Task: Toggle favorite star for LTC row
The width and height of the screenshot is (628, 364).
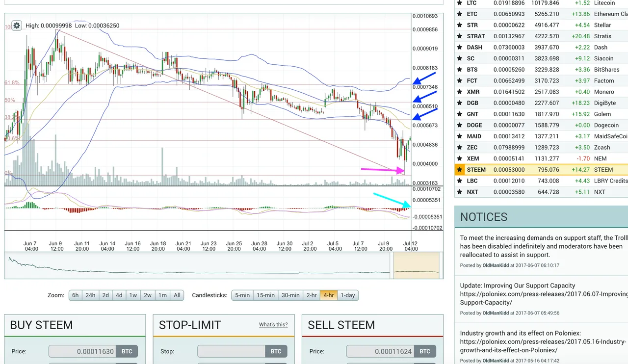Action: click(x=460, y=3)
